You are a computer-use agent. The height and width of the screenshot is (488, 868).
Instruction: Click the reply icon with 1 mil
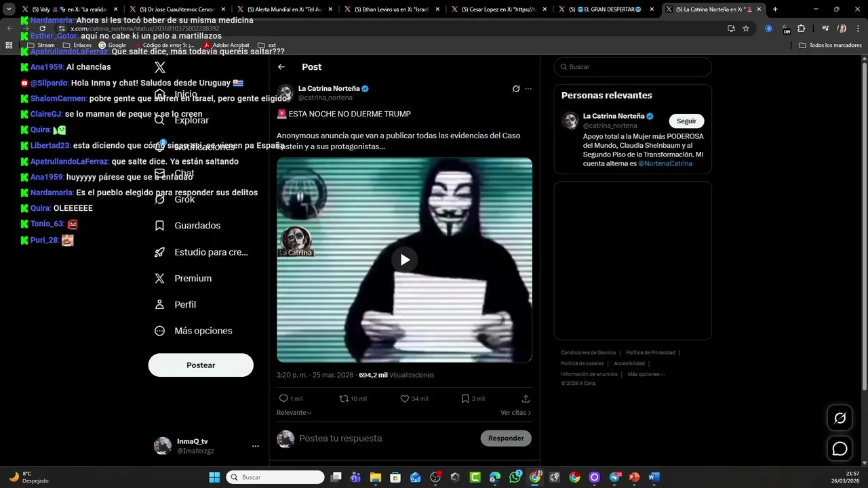pyautogui.click(x=283, y=399)
